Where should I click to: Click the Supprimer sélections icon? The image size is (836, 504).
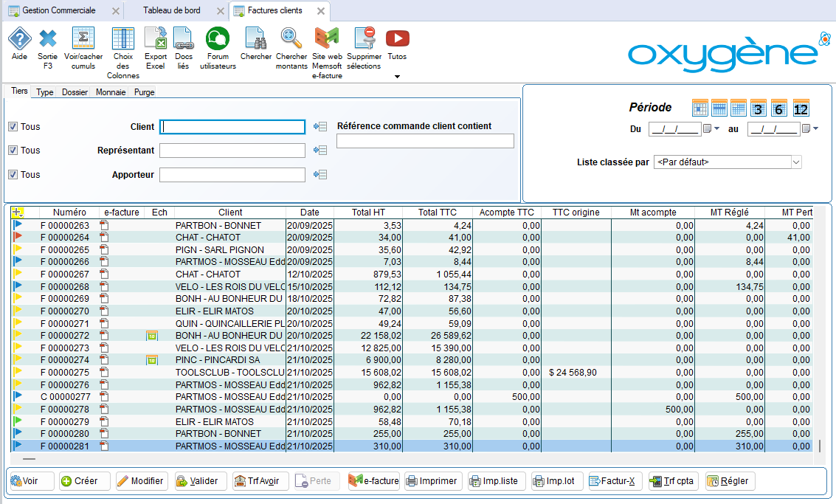pyautogui.click(x=364, y=39)
